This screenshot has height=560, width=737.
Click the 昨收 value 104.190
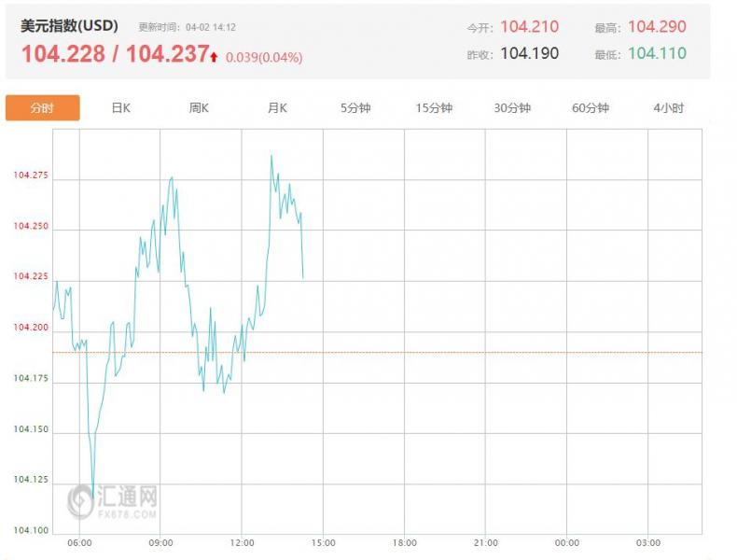point(529,53)
